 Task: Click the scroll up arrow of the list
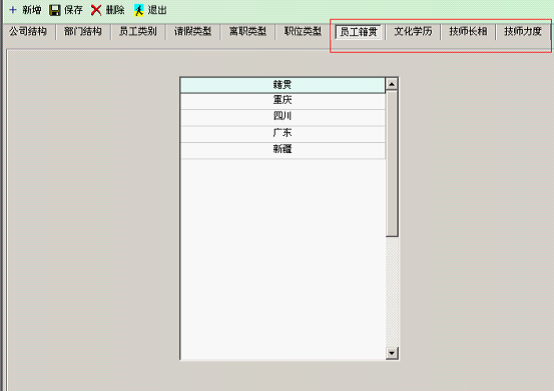pos(392,84)
